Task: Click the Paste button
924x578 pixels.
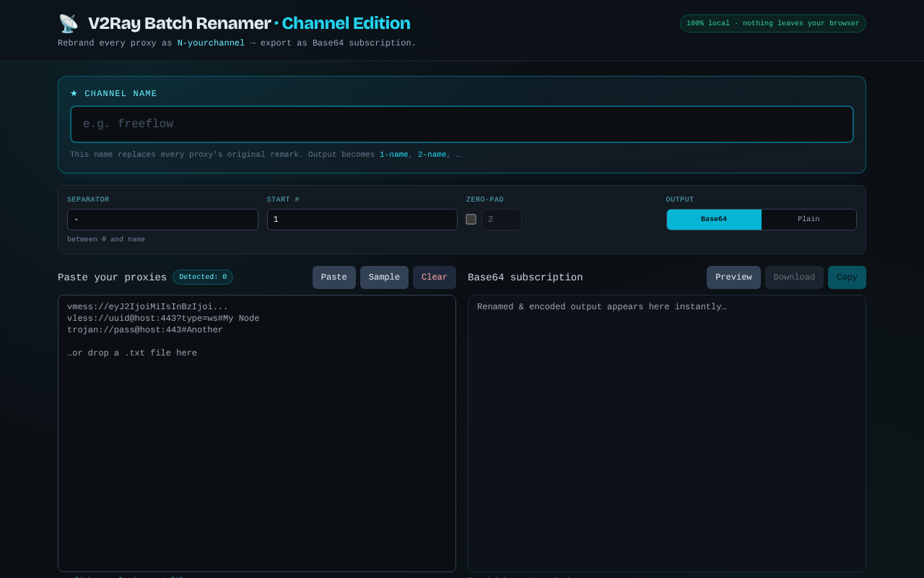Action: click(334, 277)
